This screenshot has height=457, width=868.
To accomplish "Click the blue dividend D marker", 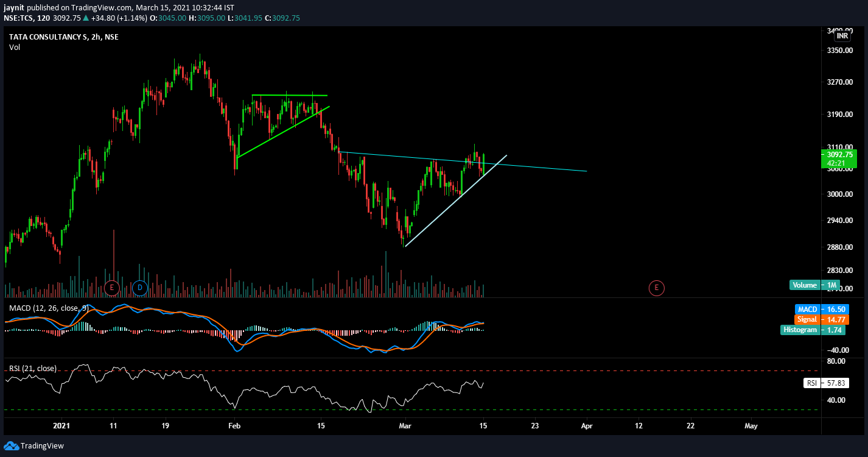I will [139, 288].
